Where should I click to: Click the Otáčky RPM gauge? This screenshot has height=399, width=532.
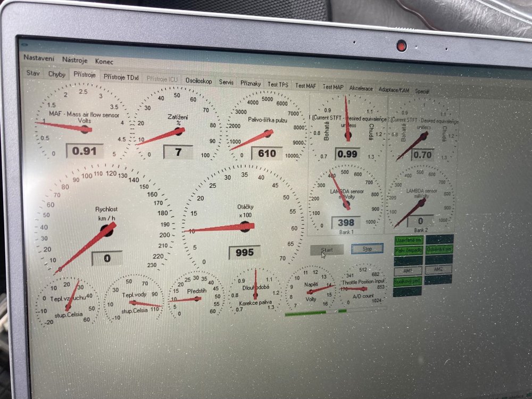[243, 223]
